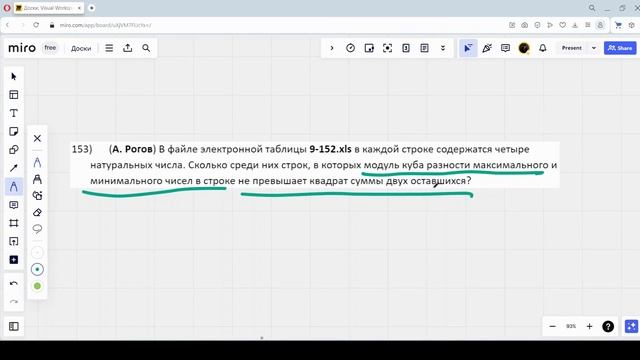The width and height of the screenshot is (640, 360).
Task: Select the smart drawing option
Action: [37, 196]
